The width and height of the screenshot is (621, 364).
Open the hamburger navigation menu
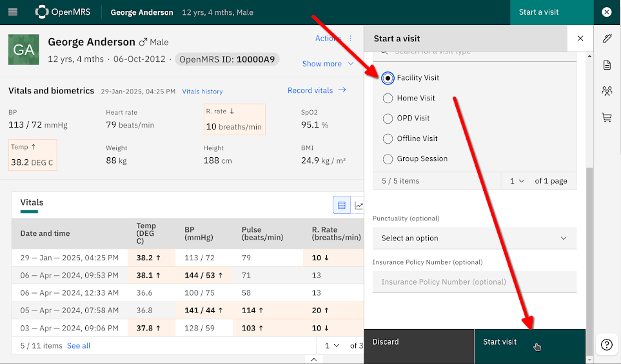point(13,12)
